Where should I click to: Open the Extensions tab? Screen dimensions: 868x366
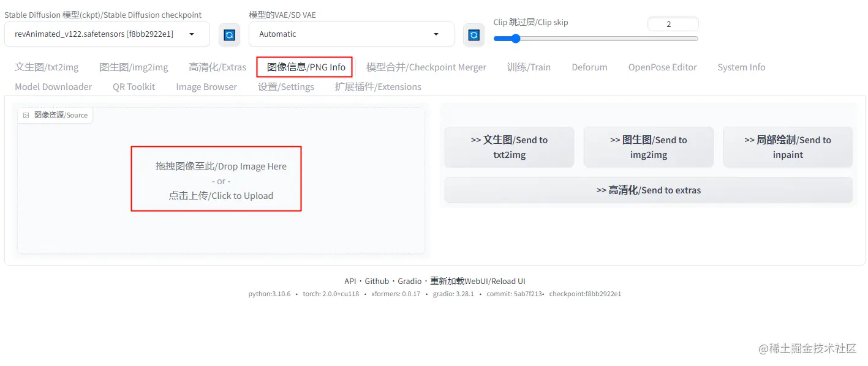[378, 87]
